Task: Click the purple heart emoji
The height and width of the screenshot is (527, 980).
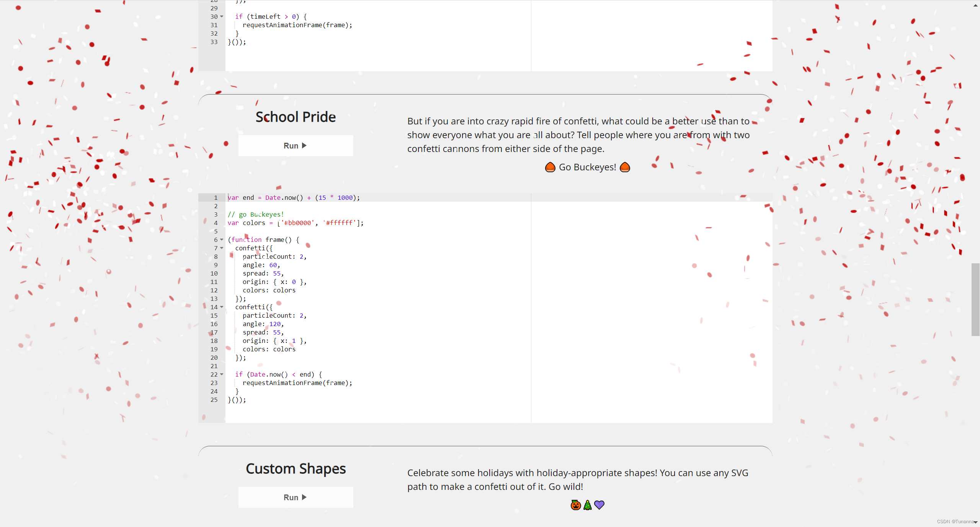Action: tap(599, 505)
